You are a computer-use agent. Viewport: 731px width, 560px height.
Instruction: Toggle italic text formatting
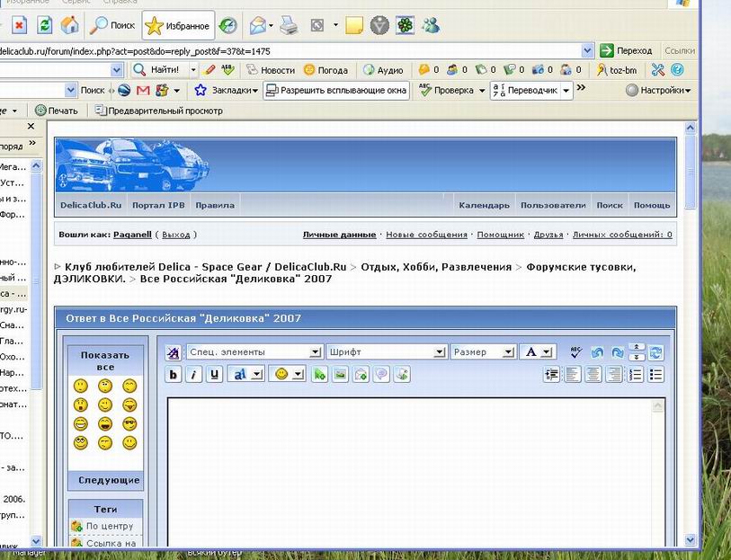(193, 375)
